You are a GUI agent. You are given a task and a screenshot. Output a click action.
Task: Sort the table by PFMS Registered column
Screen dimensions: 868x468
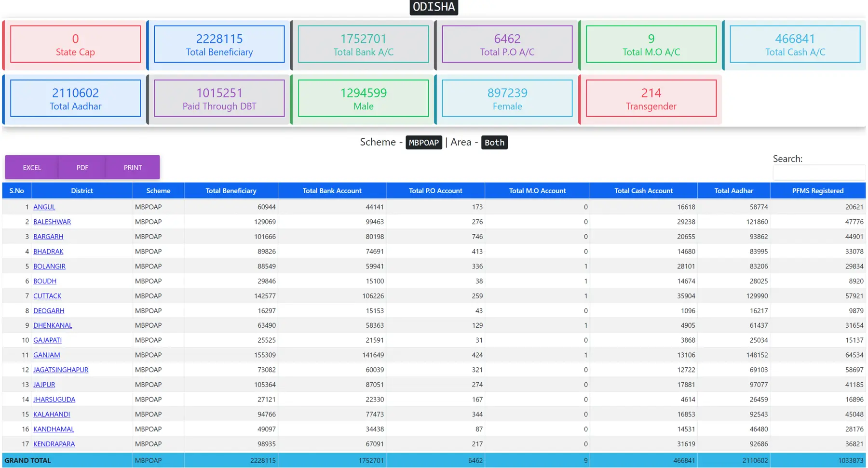coord(817,190)
